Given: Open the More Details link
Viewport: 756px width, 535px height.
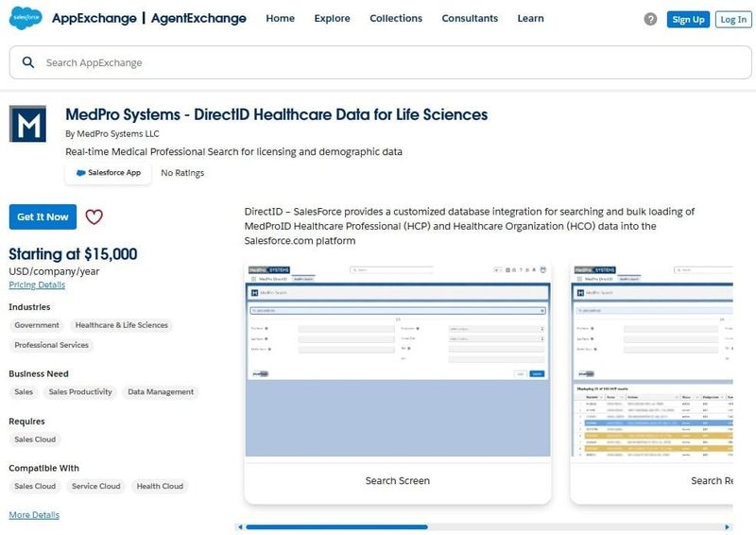Looking at the screenshot, I should pos(34,515).
